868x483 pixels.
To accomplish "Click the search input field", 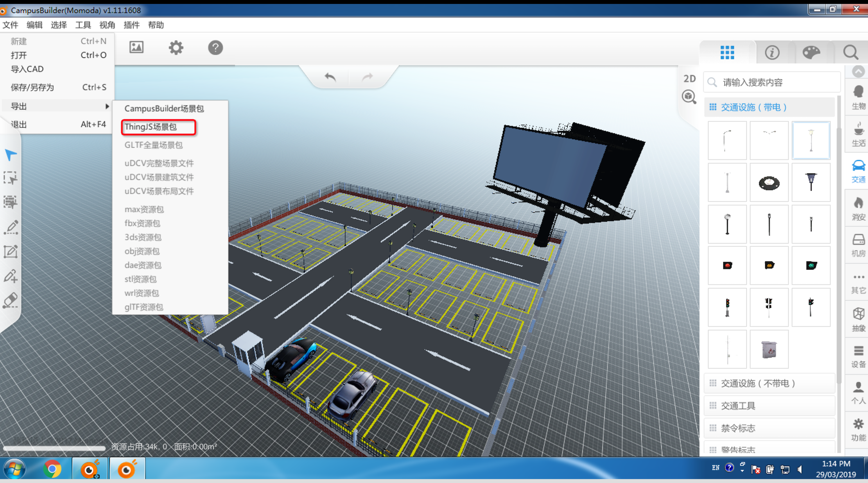I will 771,82.
